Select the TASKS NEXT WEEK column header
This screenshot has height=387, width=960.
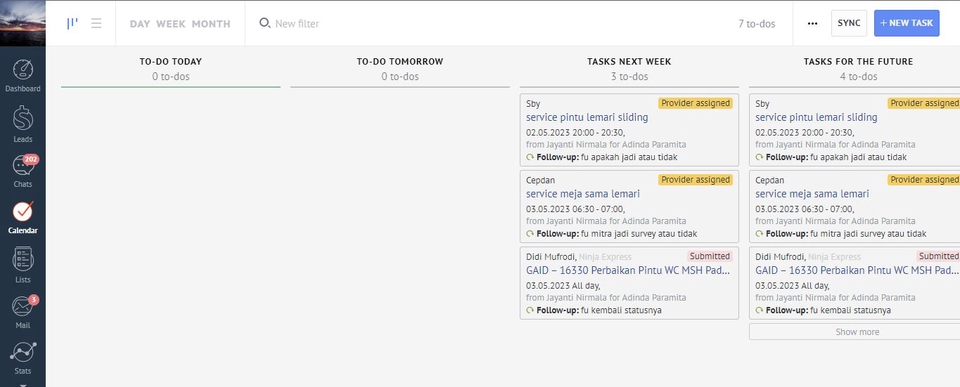[x=629, y=61]
